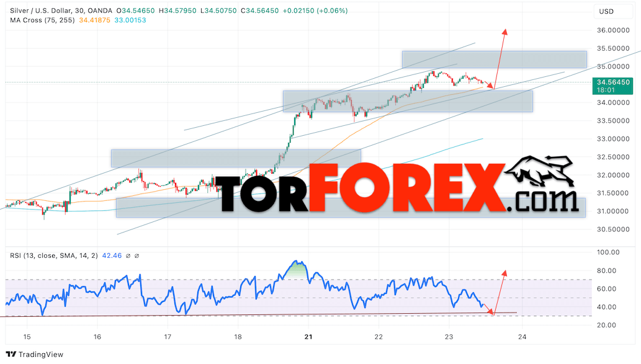Click the close value C34.56450 in the header

point(259,11)
